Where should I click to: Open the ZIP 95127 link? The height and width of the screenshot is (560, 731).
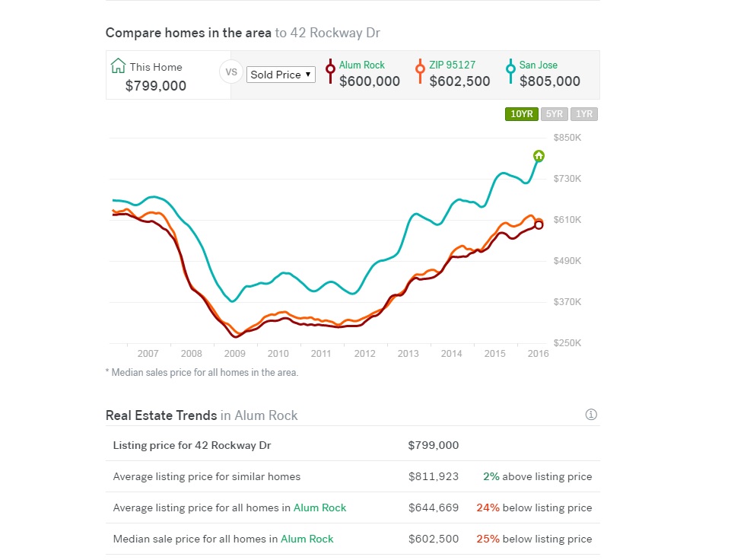pos(452,65)
